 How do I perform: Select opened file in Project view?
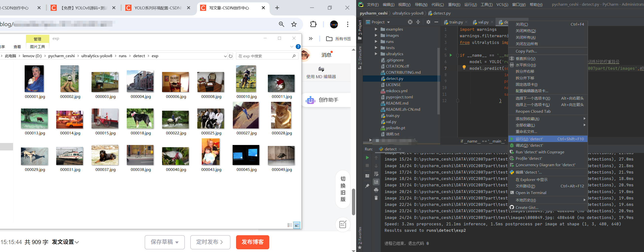410,22
